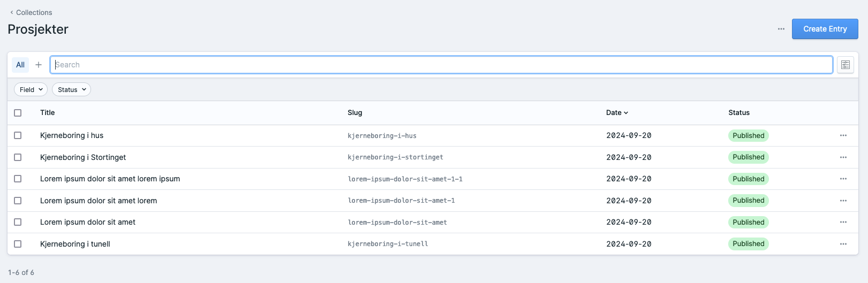The image size is (868, 283).
Task: Open the three-dot menu beside Create Entry
Action: coord(781,29)
